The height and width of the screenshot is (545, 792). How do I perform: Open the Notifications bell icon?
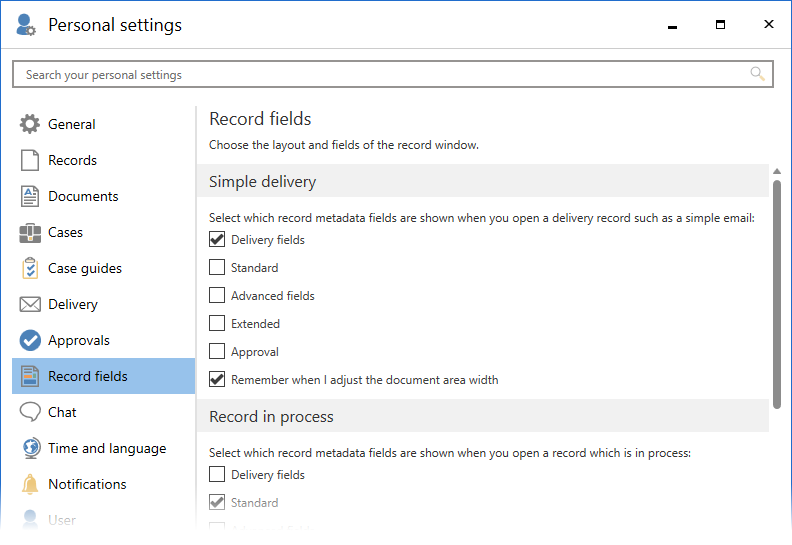(30, 484)
